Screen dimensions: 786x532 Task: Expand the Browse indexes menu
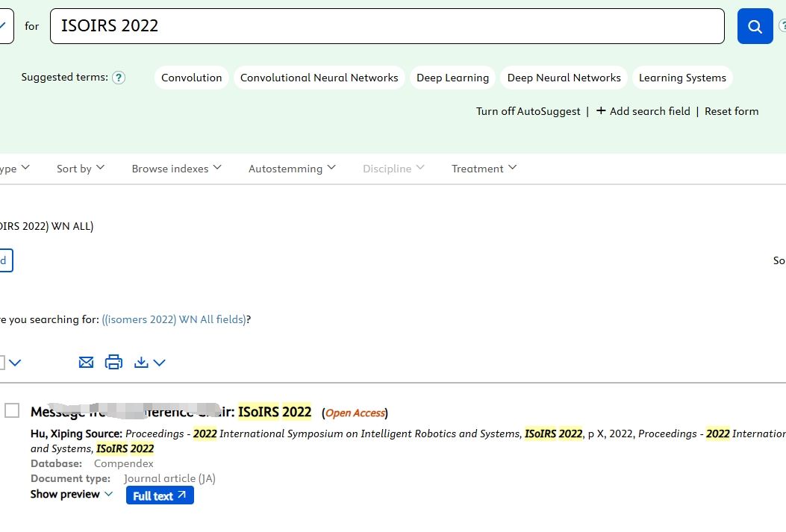coord(176,169)
